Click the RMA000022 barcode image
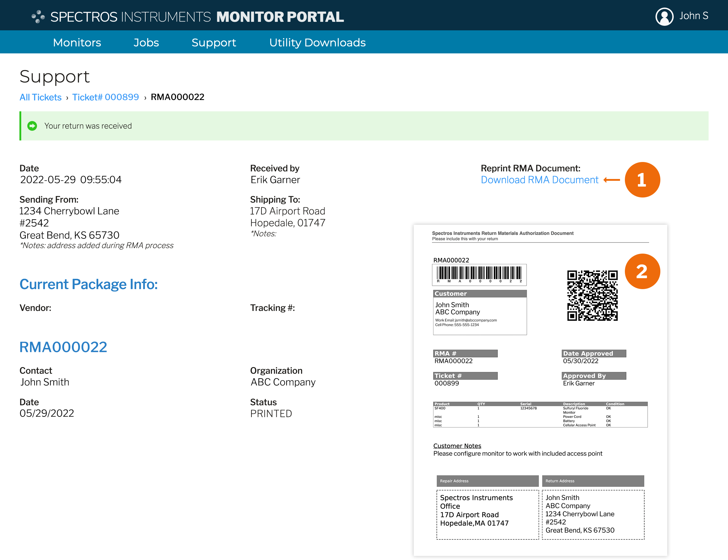Screen dimensions: 728x560 point(479,274)
